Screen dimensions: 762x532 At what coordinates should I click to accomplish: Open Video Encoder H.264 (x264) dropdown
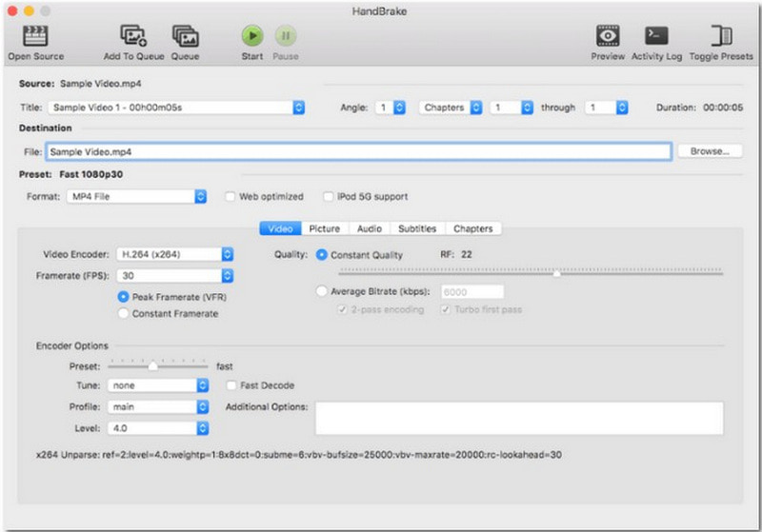(175, 254)
